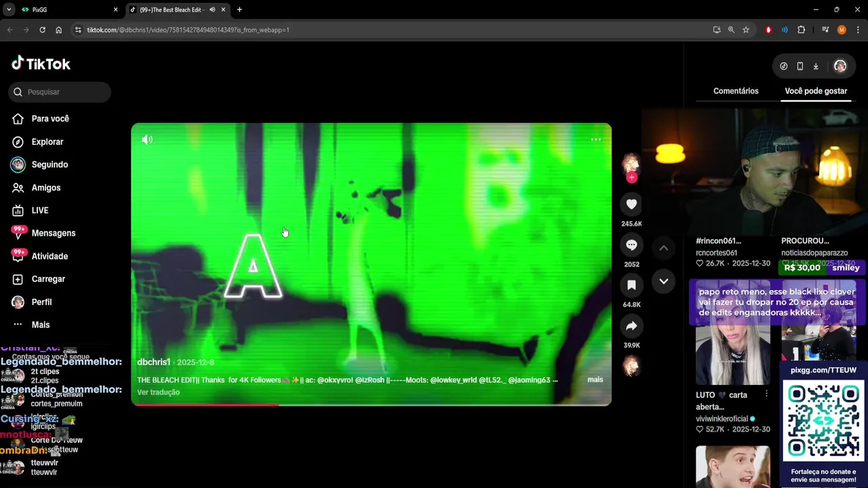
Task: Open profile avatar in TikTok header
Action: point(840,66)
